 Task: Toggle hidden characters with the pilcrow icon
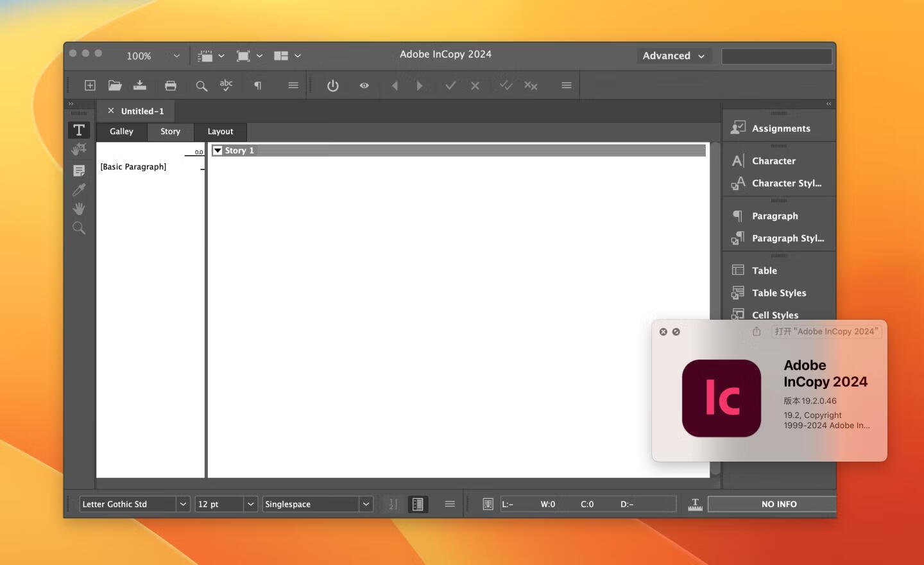[x=257, y=85]
